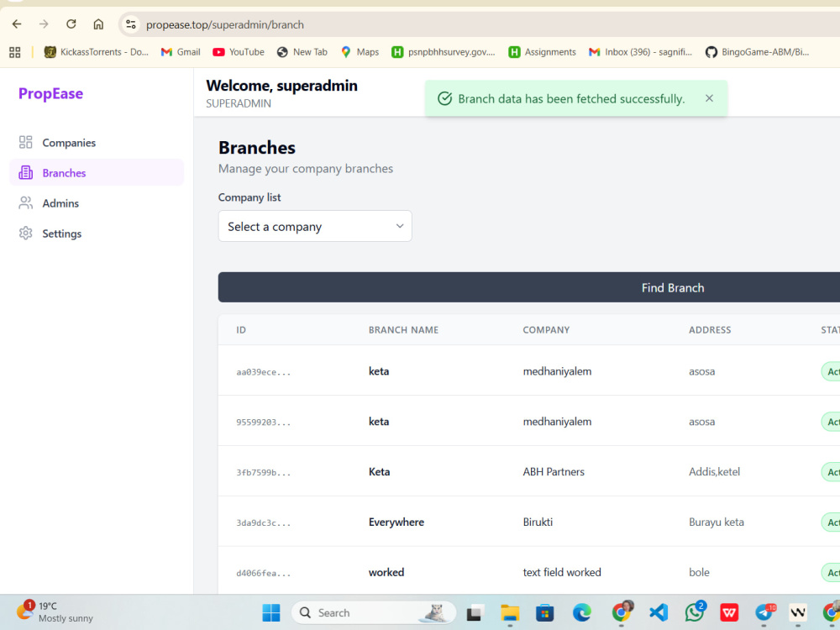Open Task View on the taskbar

pos(475,612)
